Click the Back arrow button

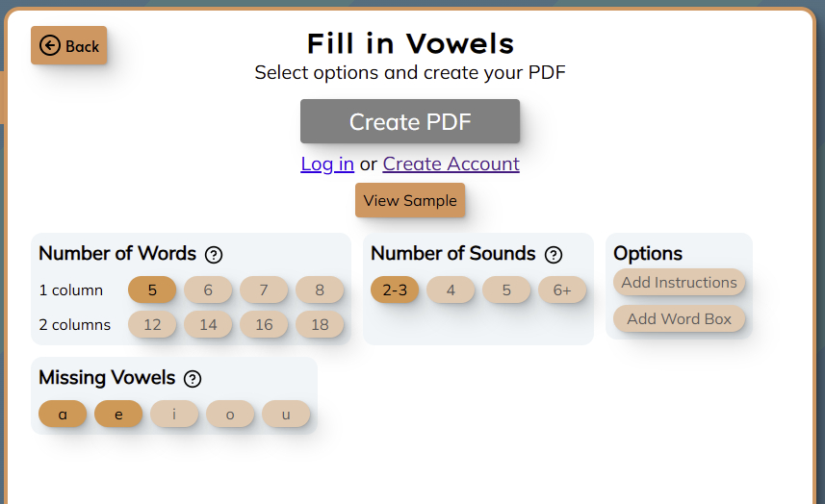(69, 46)
